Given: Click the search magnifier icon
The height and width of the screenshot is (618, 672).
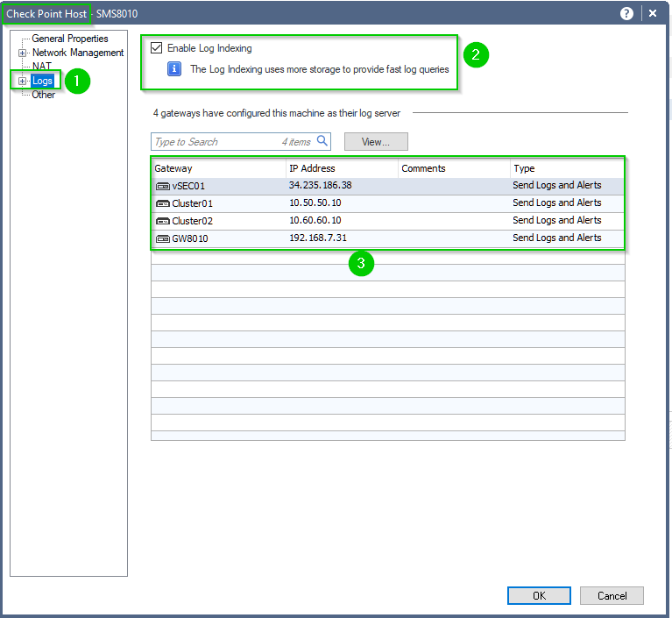Looking at the screenshot, I should 322,140.
